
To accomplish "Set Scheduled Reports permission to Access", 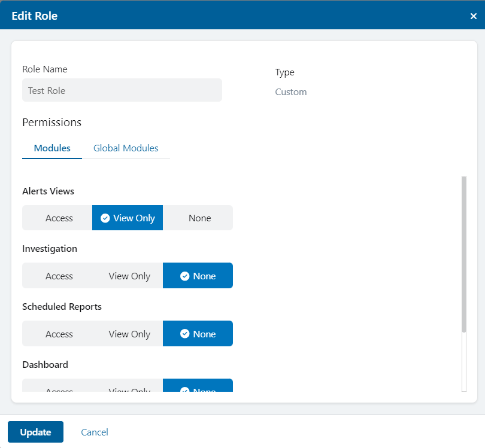I will [59, 334].
